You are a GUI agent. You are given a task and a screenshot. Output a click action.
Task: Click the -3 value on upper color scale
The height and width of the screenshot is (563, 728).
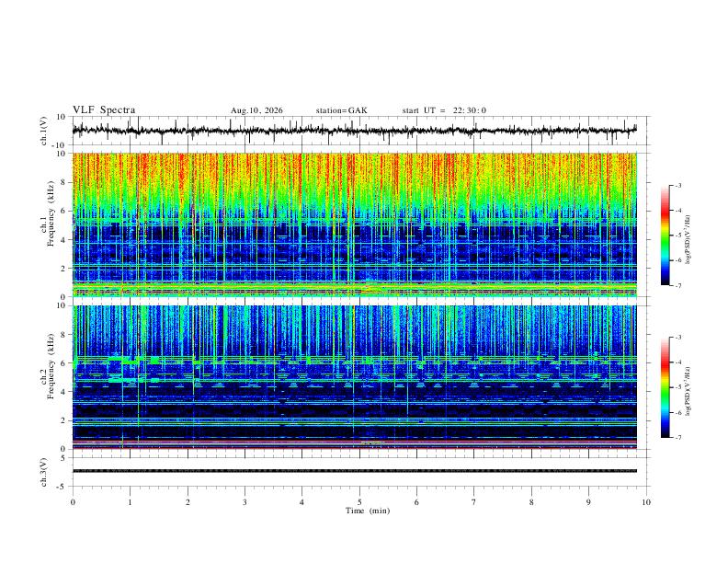pos(678,186)
